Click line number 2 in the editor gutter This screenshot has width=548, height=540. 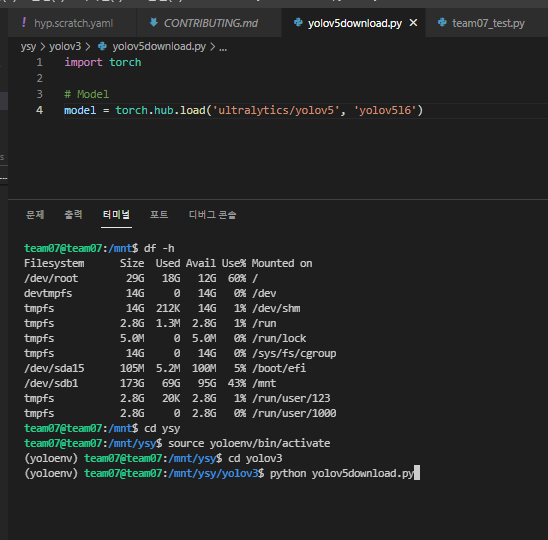click(x=39, y=78)
